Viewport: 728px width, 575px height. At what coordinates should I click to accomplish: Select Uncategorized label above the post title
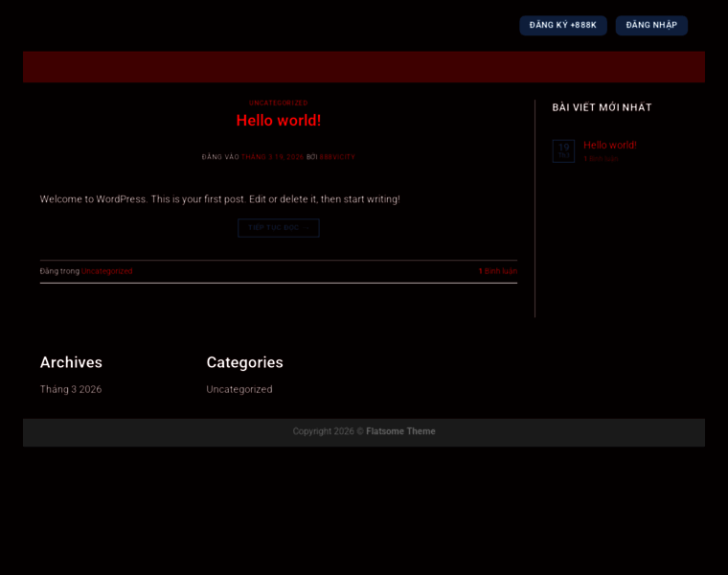click(x=278, y=103)
